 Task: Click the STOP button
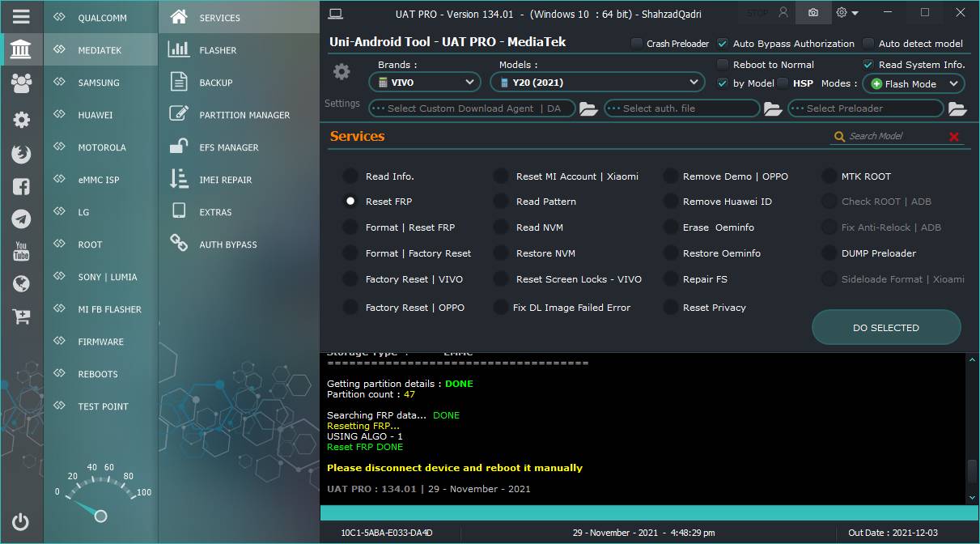[757, 13]
